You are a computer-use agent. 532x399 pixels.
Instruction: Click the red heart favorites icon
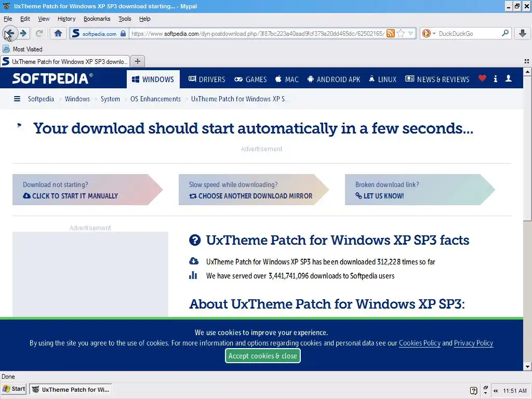click(482, 78)
